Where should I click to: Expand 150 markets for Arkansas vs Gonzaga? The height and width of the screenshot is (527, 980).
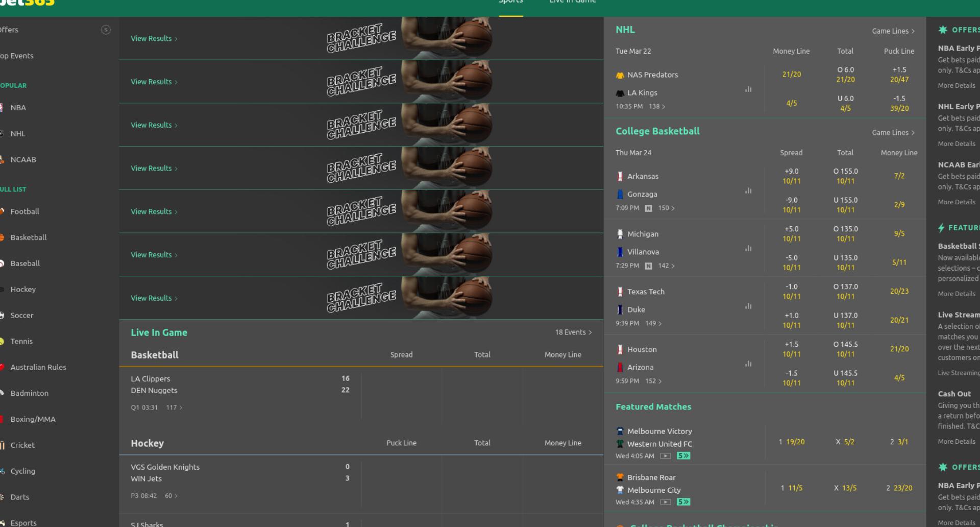click(667, 208)
